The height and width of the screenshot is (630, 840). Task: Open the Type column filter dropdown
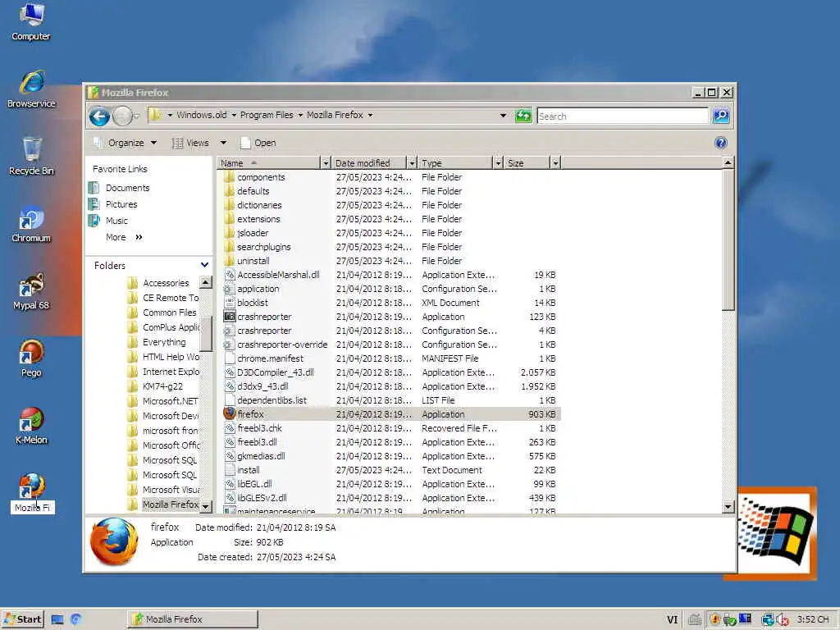[498, 162]
